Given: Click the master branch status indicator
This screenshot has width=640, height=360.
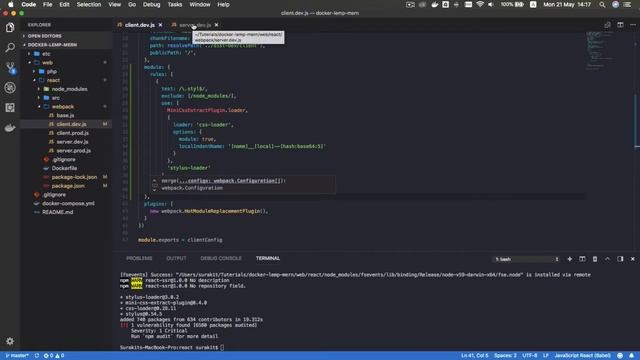Looking at the screenshot, I should 17,356.
